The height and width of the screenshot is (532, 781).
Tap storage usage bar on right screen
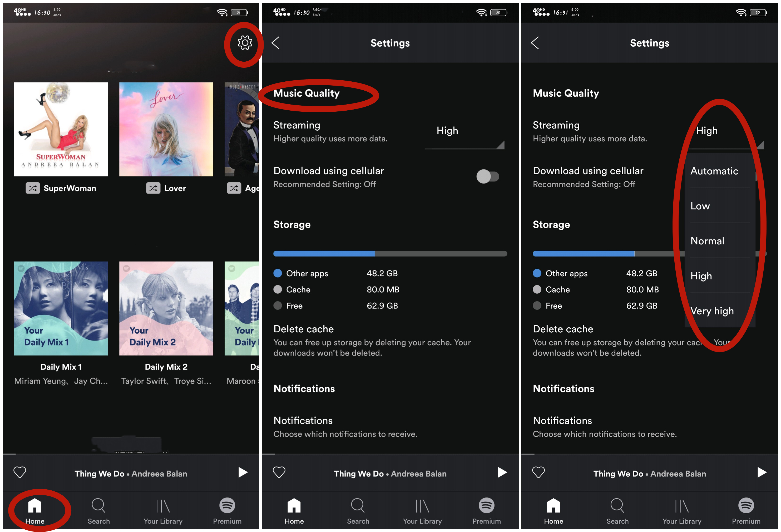pos(608,254)
